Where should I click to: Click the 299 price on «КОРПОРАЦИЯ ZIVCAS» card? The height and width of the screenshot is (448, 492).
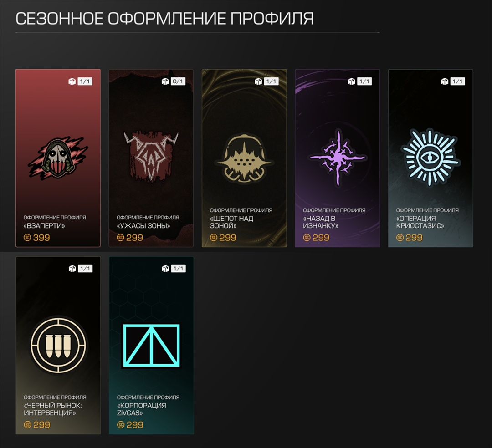click(135, 425)
